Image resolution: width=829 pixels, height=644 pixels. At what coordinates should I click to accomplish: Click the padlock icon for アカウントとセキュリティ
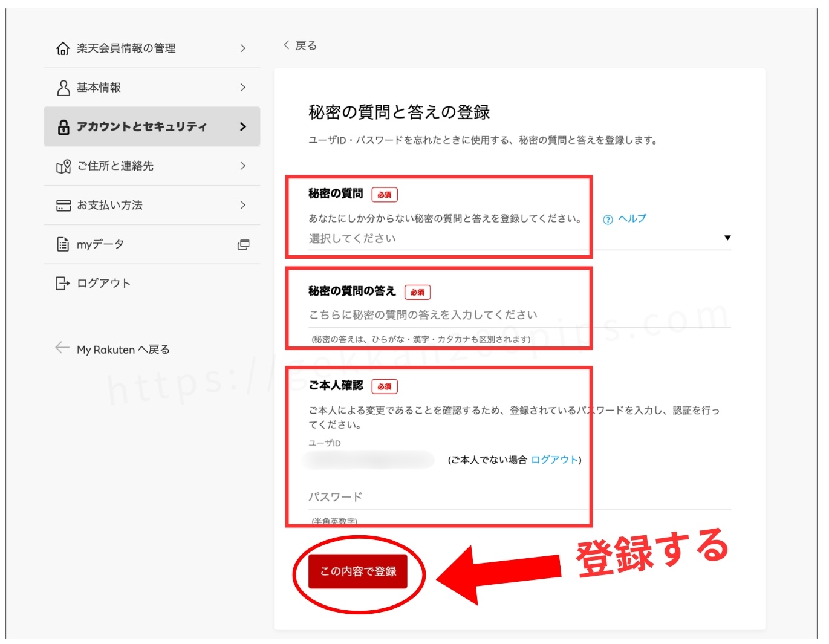[x=63, y=127]
